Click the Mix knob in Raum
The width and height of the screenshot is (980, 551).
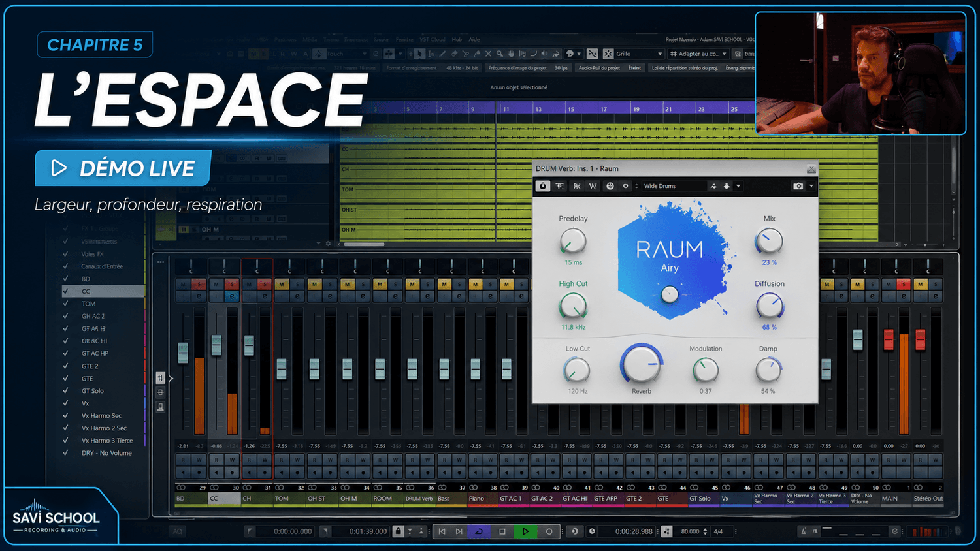(x=769, y=241)
